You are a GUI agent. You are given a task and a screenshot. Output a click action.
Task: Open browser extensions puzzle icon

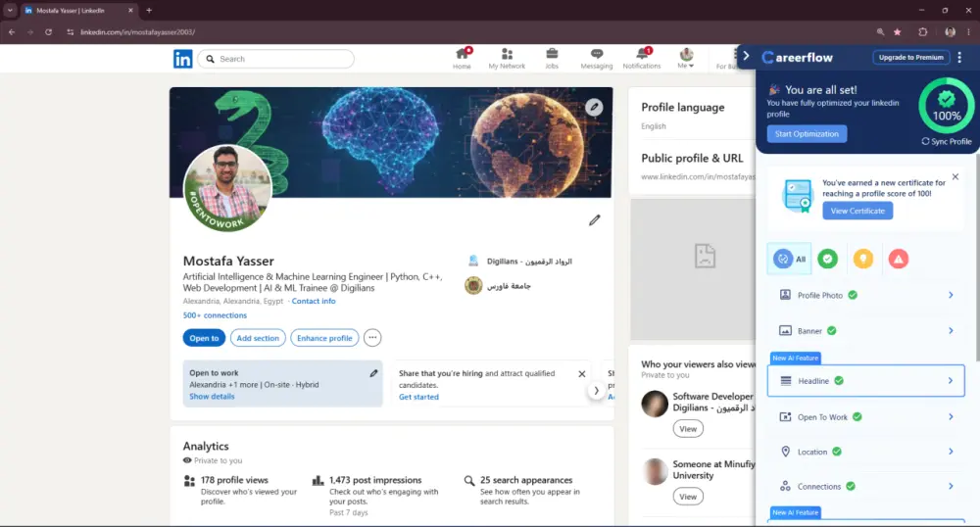(923, 32)
